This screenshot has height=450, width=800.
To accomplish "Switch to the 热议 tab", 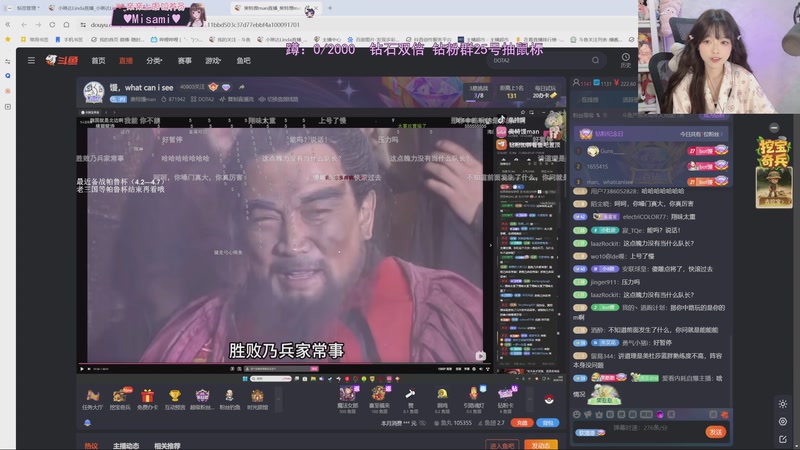I will (91, 445).
